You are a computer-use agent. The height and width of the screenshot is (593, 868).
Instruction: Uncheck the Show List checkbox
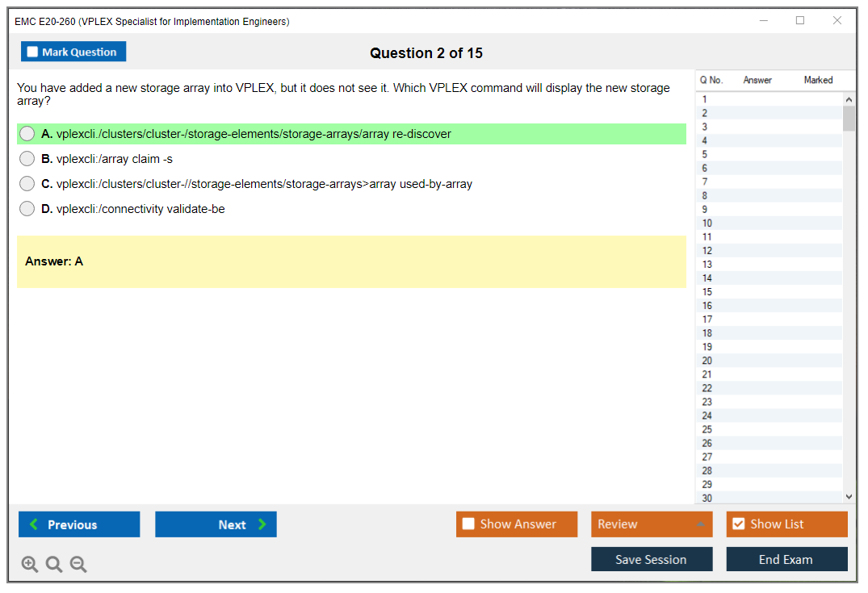tap(738, 524)
